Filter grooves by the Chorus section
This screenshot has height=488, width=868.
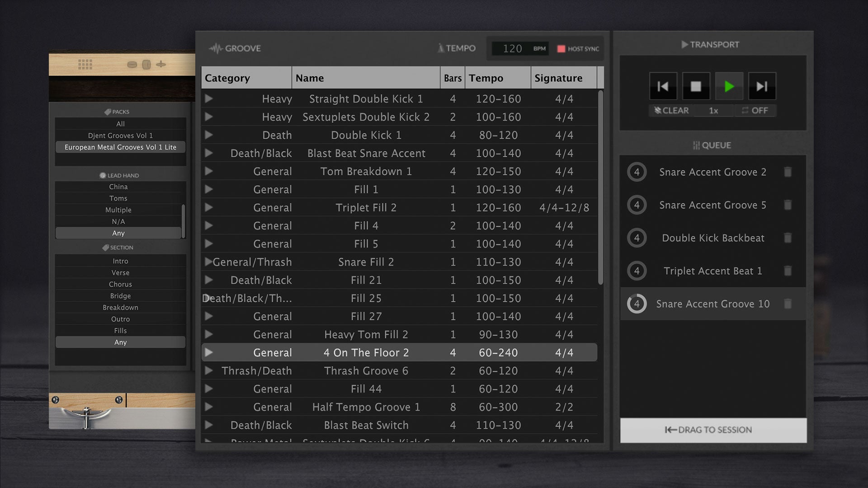(x=120, y=284)
